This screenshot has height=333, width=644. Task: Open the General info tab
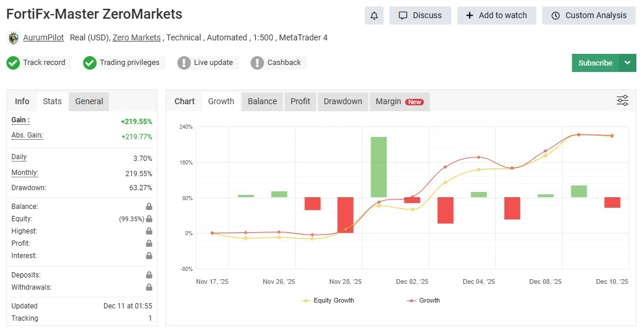(x=89, y=101)
